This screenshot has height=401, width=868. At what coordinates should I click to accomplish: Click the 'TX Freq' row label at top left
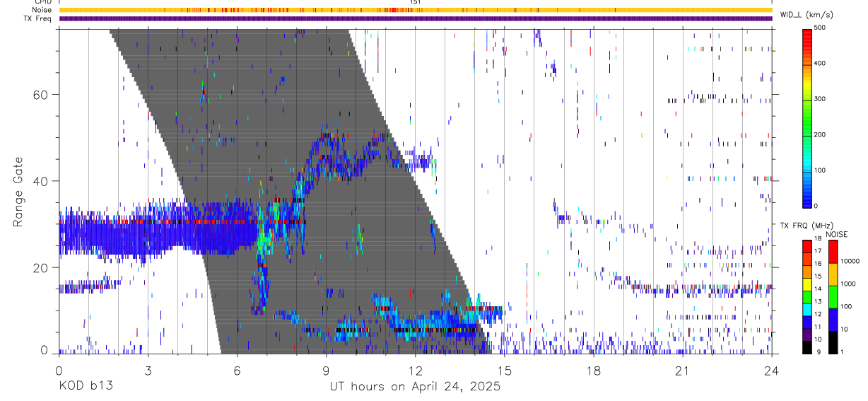point(38,18)
